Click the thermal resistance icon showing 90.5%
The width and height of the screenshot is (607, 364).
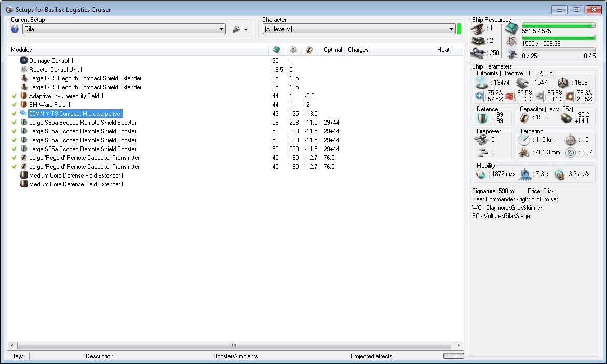[x=509, y=96]
